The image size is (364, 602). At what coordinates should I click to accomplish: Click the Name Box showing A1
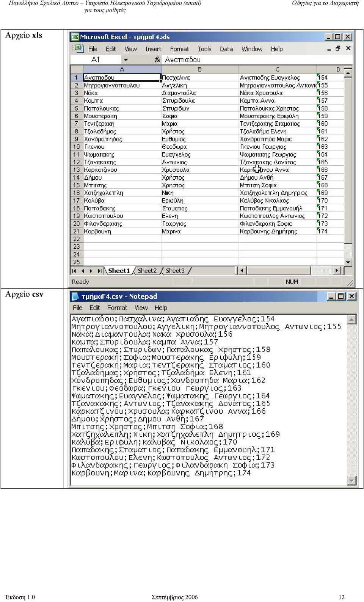(x=96, y=60)
